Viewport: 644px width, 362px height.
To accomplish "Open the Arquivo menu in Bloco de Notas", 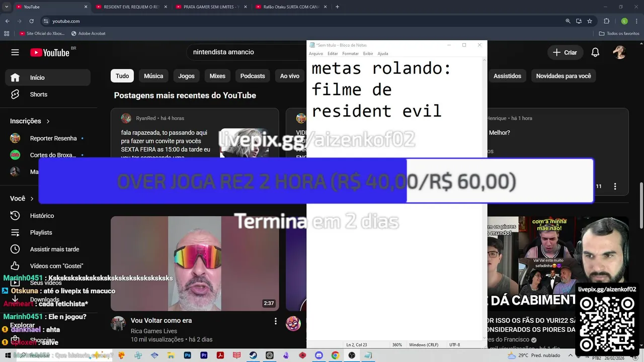I will (316, 53).
